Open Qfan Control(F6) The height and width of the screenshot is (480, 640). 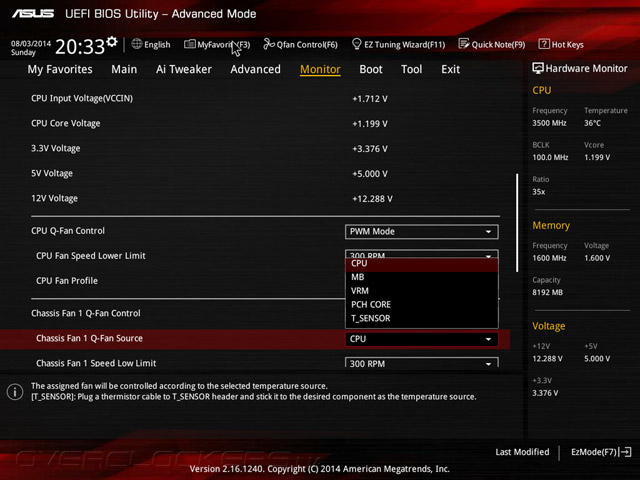click(300, 44)
